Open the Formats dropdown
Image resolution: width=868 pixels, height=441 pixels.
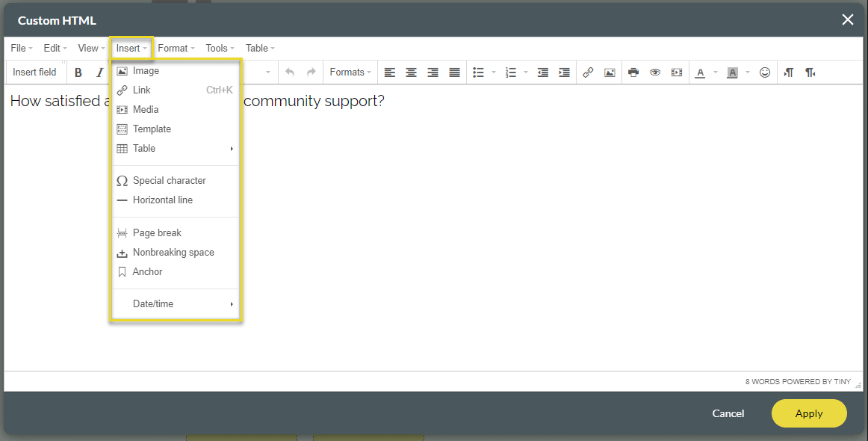(349, 72)
